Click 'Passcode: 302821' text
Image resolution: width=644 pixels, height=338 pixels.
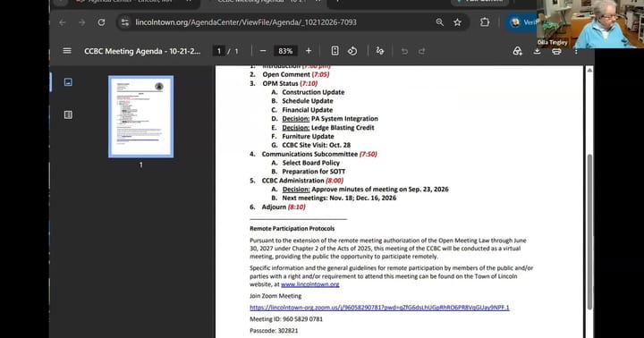click(x=274, y=331)
